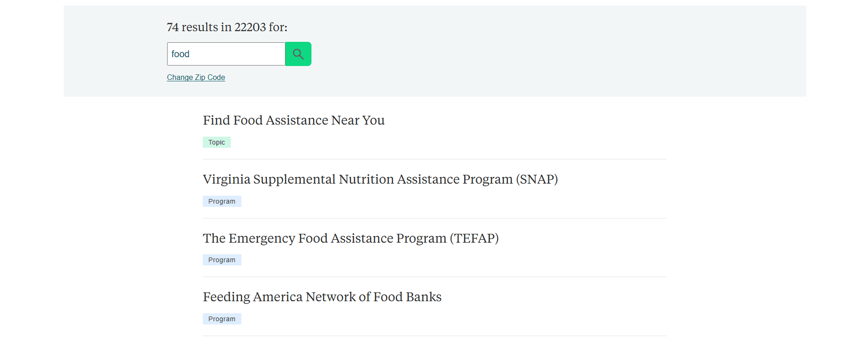Click the "74 results" count text
Screen dimensions: 868x337
(x=192, y=27)
